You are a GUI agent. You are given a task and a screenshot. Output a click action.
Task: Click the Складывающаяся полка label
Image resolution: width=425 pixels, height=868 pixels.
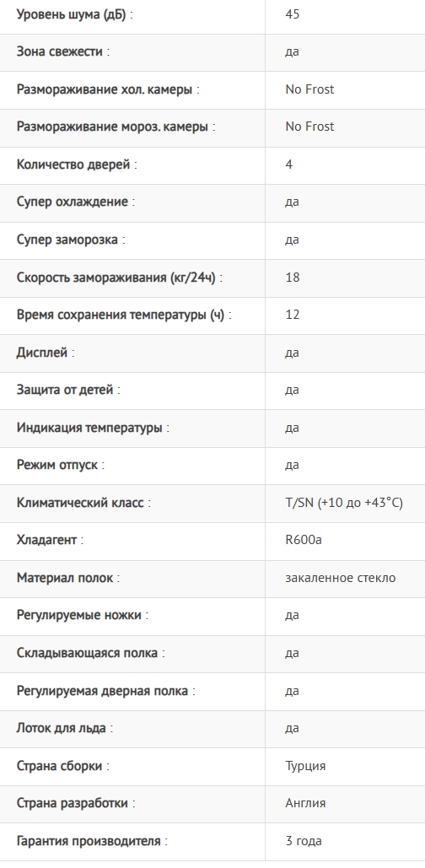pyautogui.click(x=91, y=653)
